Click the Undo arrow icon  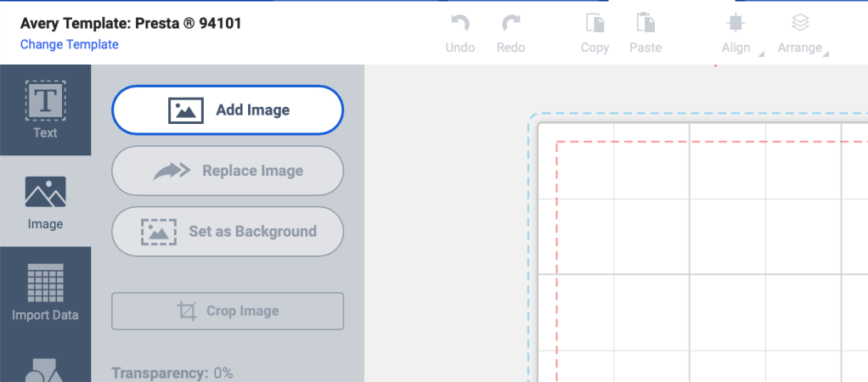tap(459, 23)
